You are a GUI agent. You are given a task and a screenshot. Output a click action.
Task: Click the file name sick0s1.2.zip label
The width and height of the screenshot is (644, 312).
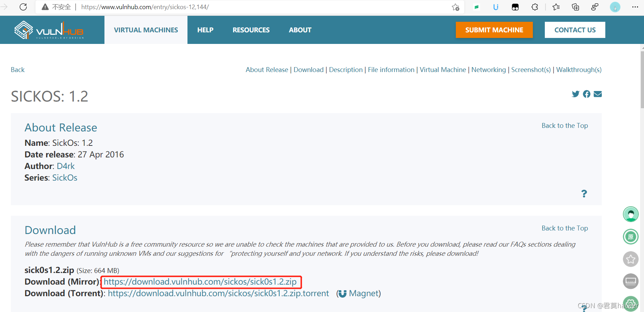[49, 270]
